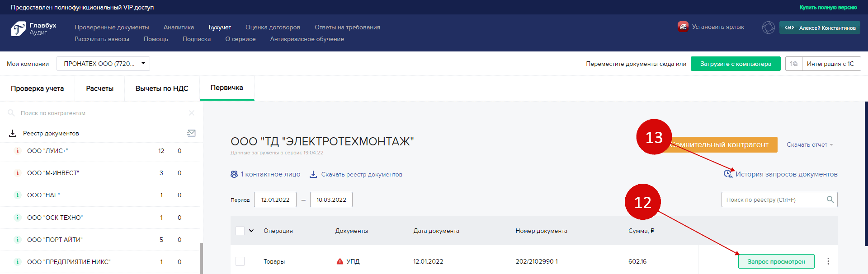This screenshot has width=868, height=274.
Task: Open Рассчитать взносы menu item
Action: [102, 39]
